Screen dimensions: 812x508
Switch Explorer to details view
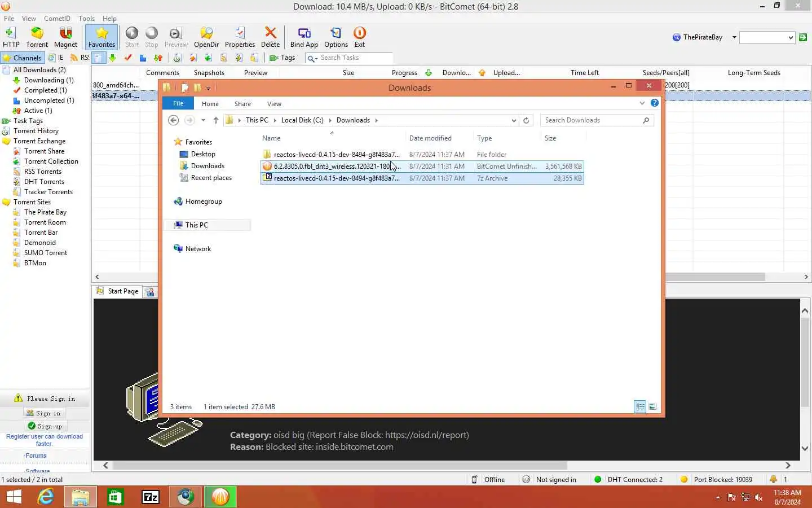640,406
